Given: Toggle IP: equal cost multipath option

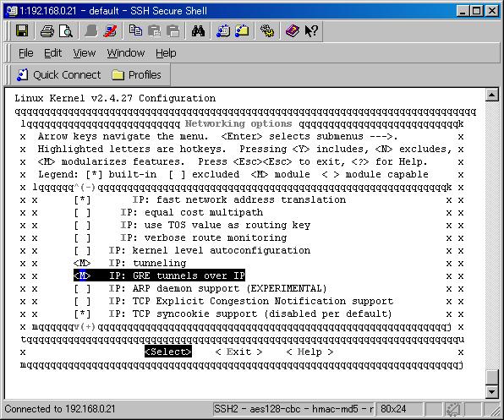Looking at the screenshot, I should click(169, 213).
